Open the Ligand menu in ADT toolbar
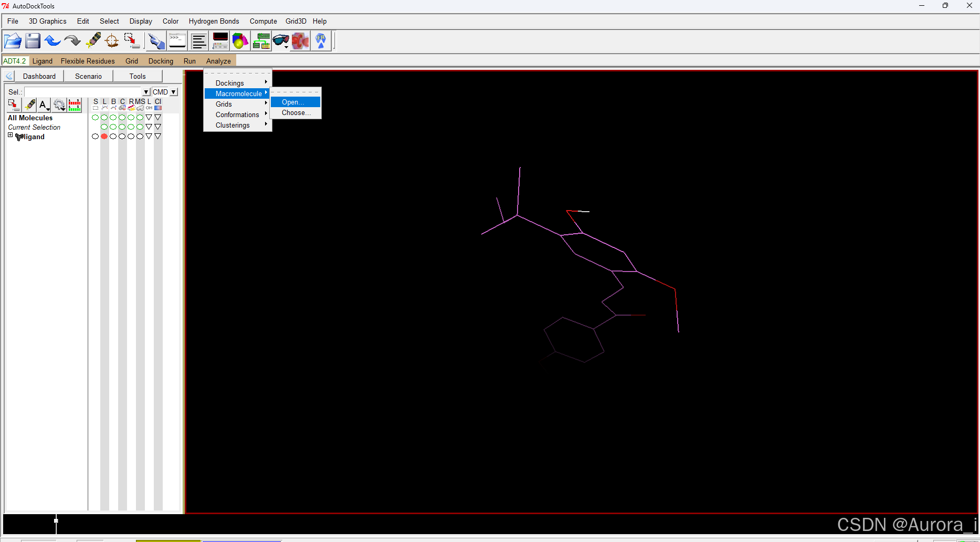Screen dimensions: 980x542 click(x=43, y=61)
